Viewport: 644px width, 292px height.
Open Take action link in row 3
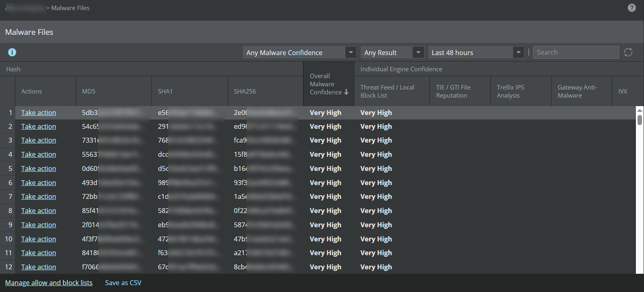[x=38, y=140]
